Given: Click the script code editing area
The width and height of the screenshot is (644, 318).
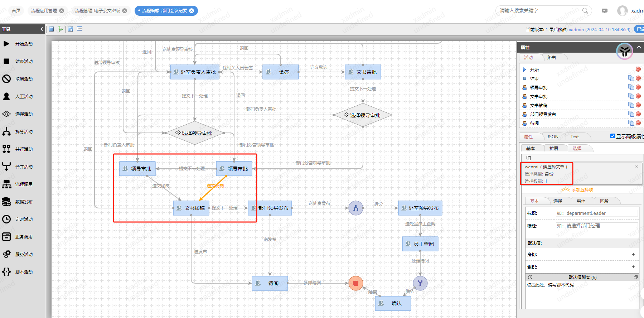Looking at the screenshot, I should pyautogui.click(x=582, y=295).
